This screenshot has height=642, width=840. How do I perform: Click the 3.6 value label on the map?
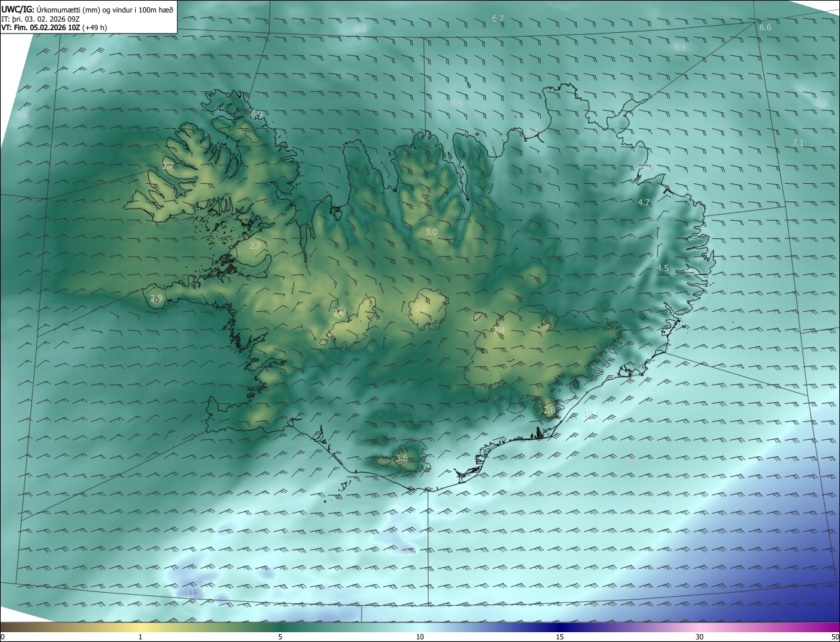(x=402, y=458)
